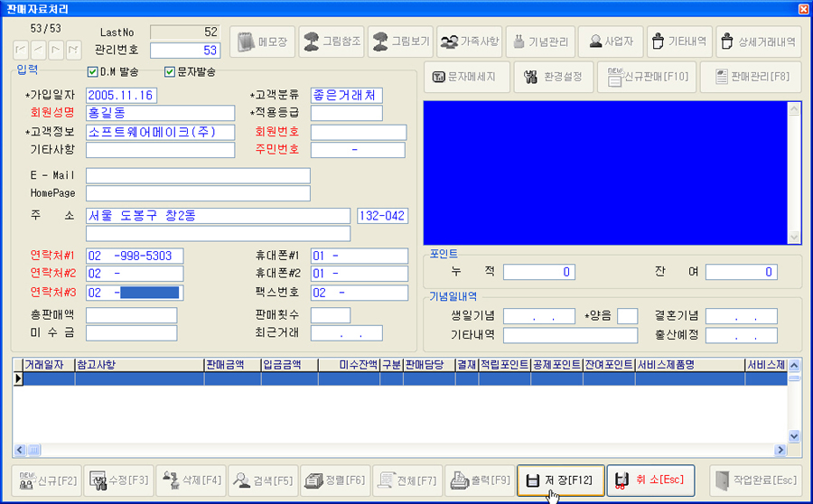The height and width of the screenshot is (504, 813).
Task: Close the 판매자료처리 window
Action: (803, 9)
